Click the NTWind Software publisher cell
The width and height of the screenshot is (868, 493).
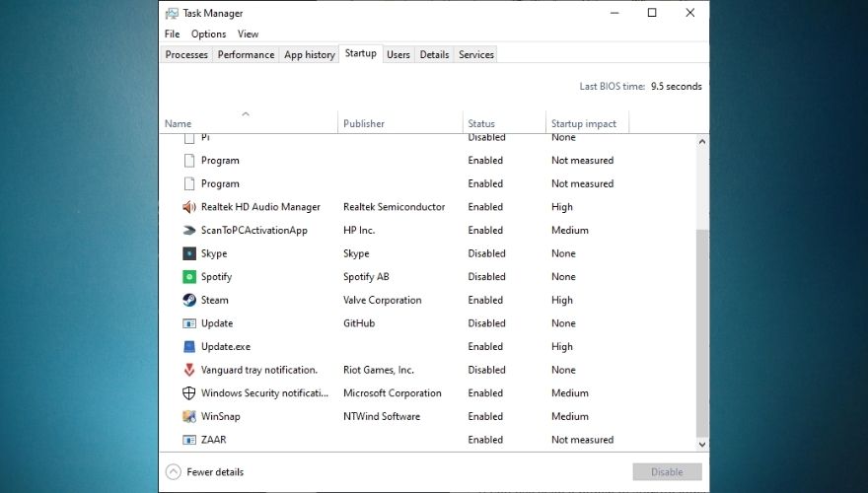pos(382,416)
